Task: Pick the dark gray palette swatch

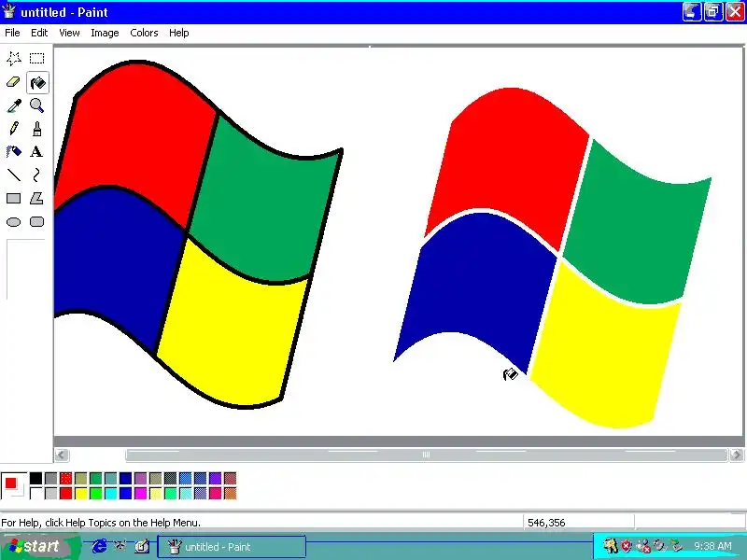Action: (x=50, y=478)
